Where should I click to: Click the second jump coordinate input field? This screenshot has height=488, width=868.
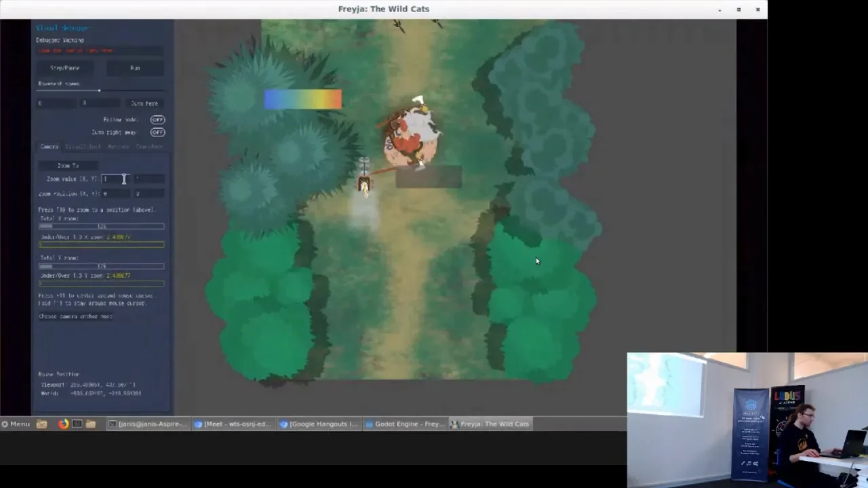[x=100, y=103]
